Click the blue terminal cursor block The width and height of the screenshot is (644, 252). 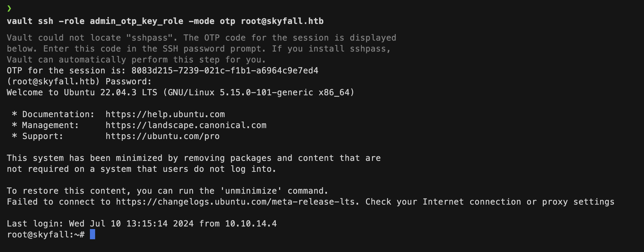click(92, 234)
